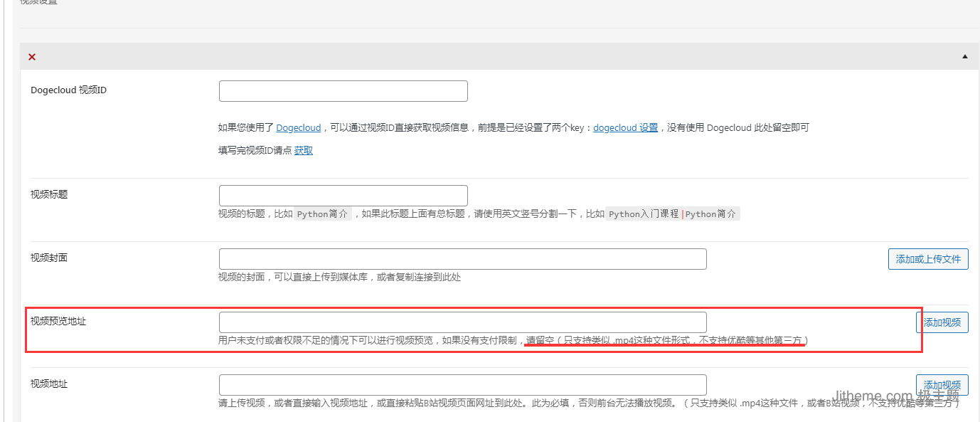
Task: Open the Dogecloud link
Action: [298, 128]
